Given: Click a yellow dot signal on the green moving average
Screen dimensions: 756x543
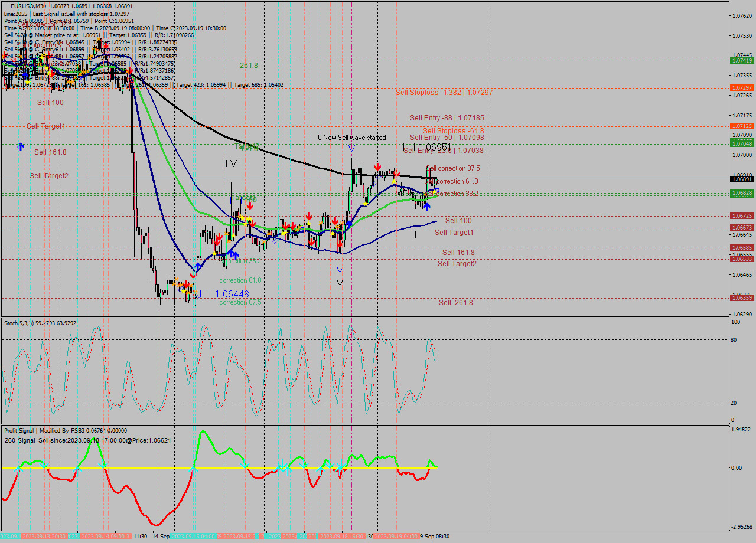Looking at the screenshot, I should 245,224.
